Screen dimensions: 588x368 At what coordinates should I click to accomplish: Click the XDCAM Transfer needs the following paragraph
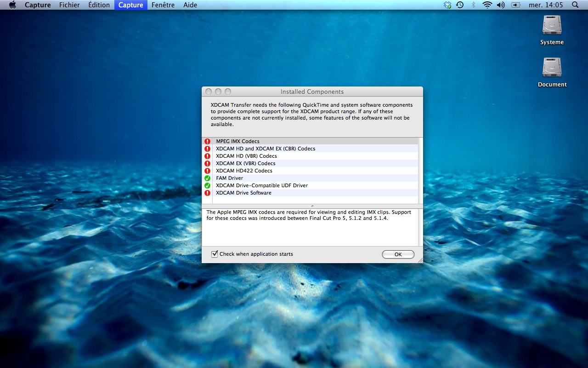point(312,115)
